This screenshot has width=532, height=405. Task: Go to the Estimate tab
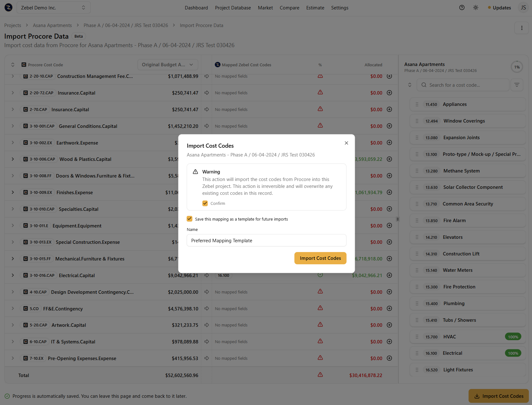315,8
